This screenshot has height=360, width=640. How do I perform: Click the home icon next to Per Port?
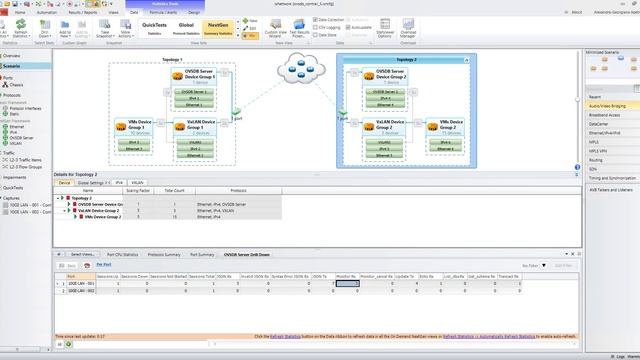click(87, 265)
